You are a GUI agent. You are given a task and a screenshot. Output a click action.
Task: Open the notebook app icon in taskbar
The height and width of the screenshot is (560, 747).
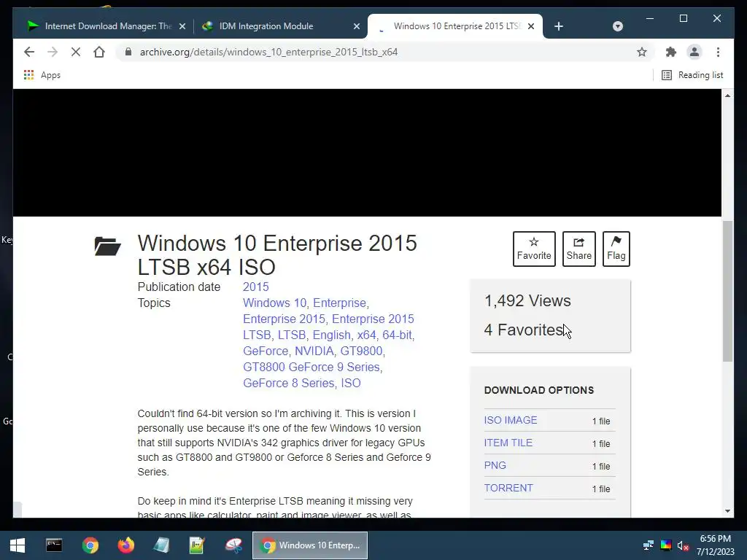click(161, 545)
